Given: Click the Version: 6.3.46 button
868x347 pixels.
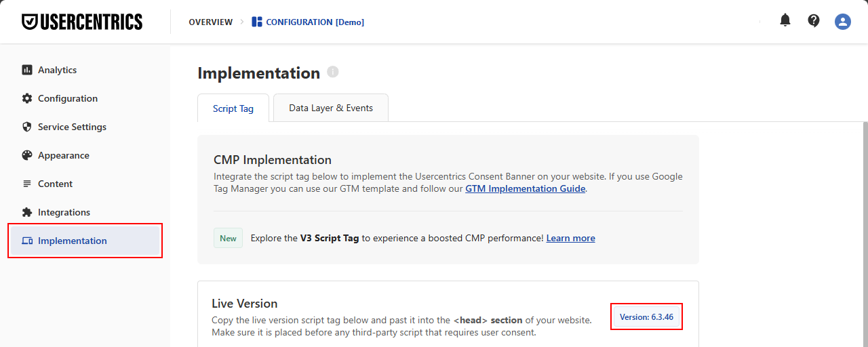Looking at the screenshot, I should (x=646, y=317).
